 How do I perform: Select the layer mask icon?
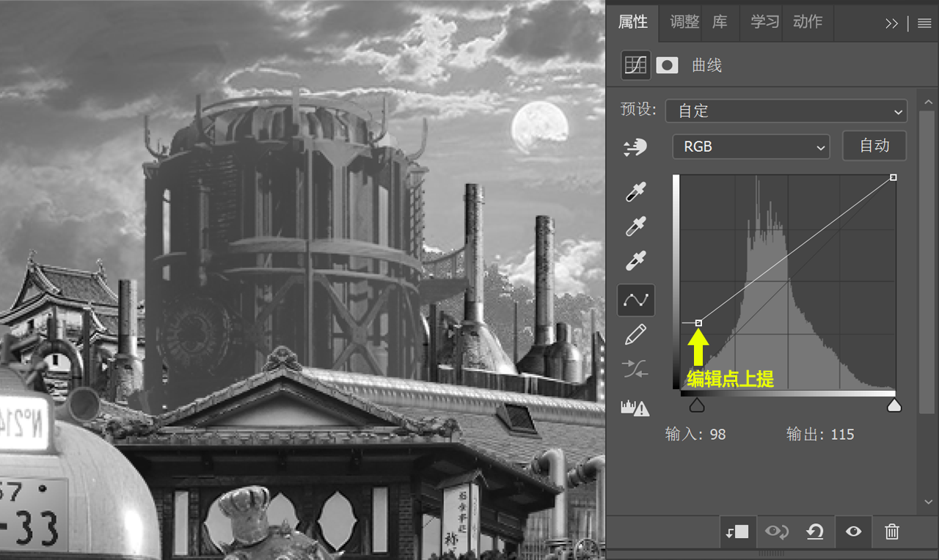click(667, 65)
